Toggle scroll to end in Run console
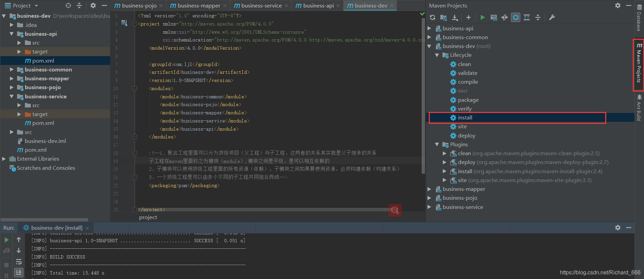644x279 pixels. [x=19, y=272]
